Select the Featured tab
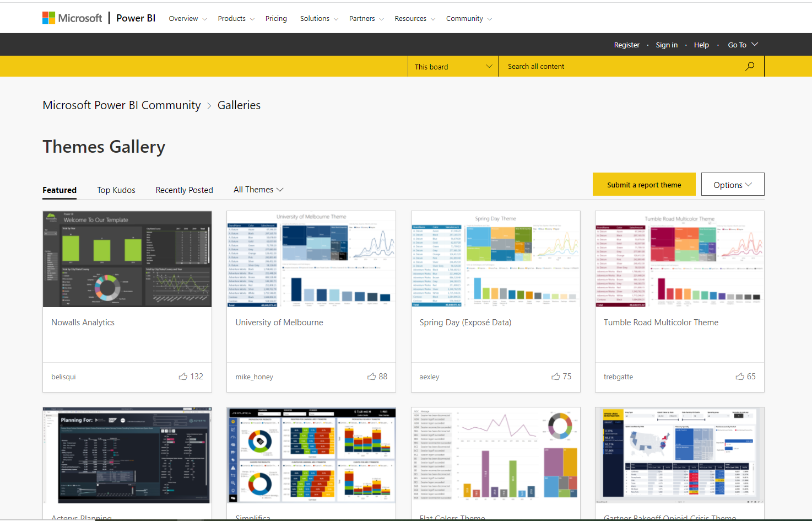 [x=59, y=190]
